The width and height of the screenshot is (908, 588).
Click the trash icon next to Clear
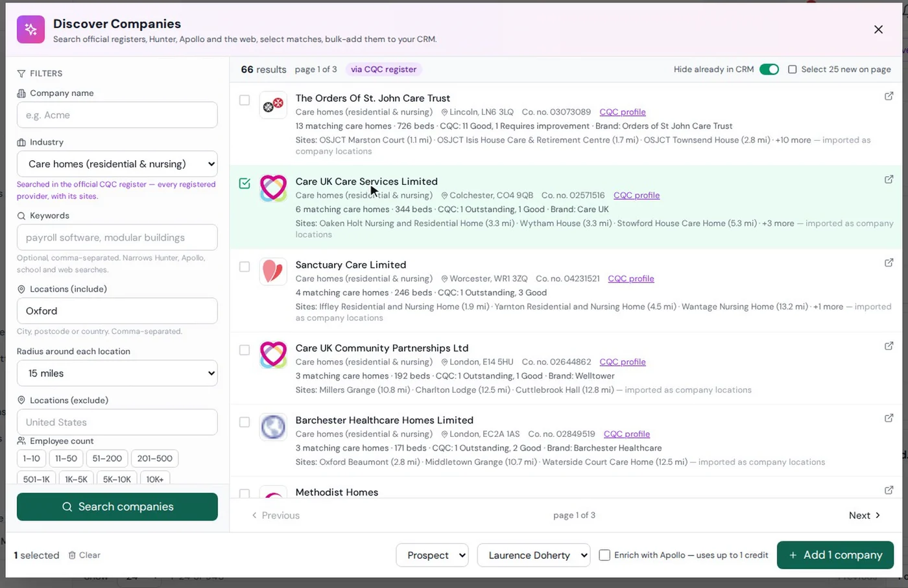click(x=72, y=555)
